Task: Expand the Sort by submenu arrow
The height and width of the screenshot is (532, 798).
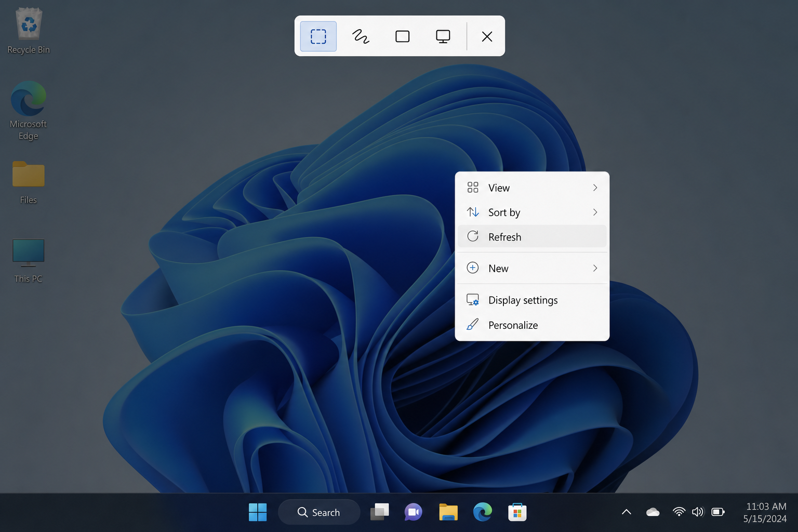Action: (595, 212)
